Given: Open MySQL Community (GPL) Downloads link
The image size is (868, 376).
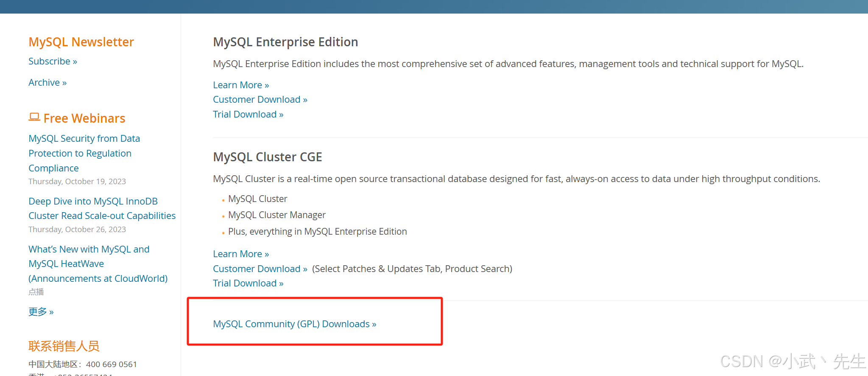Looking at the screenshot, I should tap(295, 324).
